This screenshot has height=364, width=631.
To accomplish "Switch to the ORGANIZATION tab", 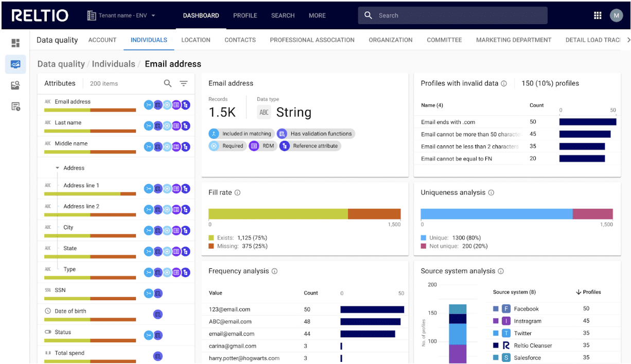I will click(391, 40).
